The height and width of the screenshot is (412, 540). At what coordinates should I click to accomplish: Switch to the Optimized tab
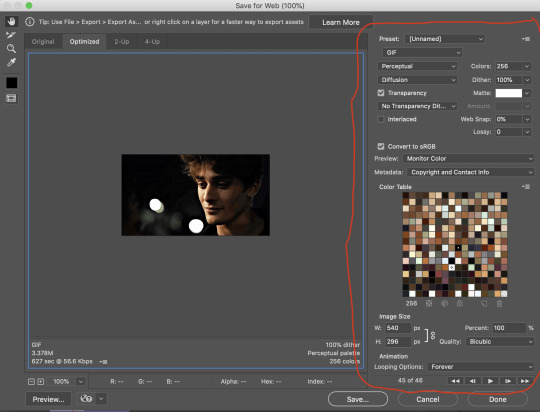[84, 41]
